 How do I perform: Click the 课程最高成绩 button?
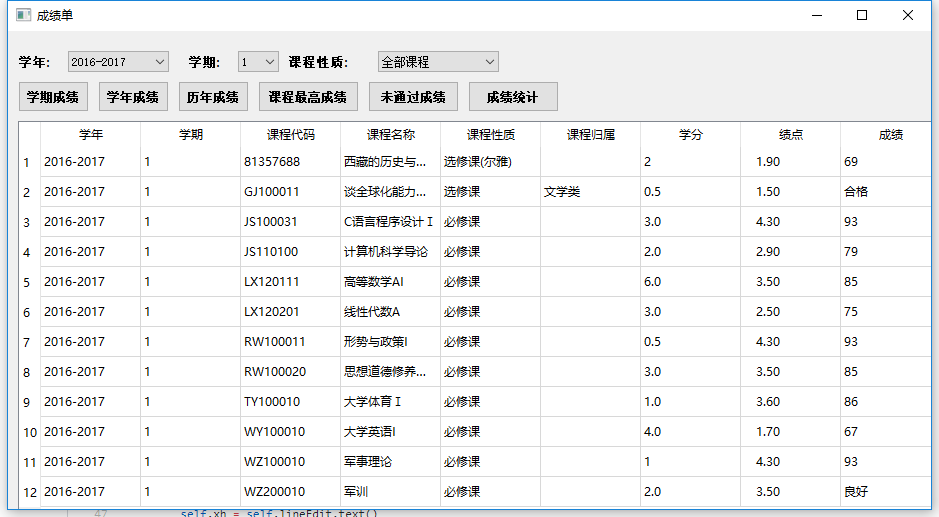point(308,97)
